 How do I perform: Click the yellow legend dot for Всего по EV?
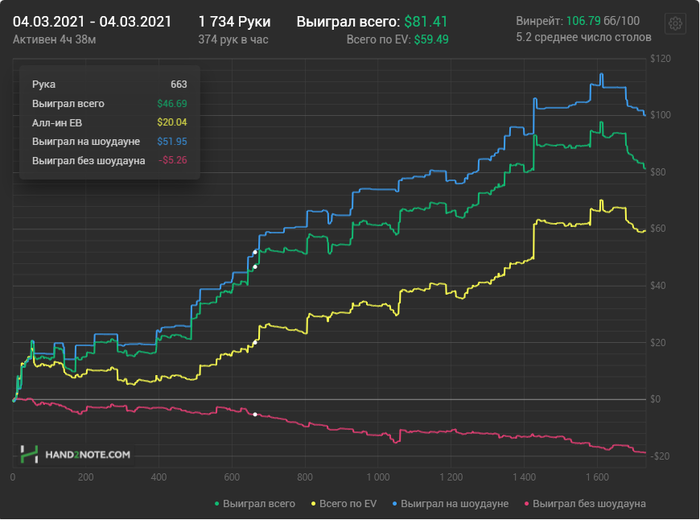pos(313,504)
